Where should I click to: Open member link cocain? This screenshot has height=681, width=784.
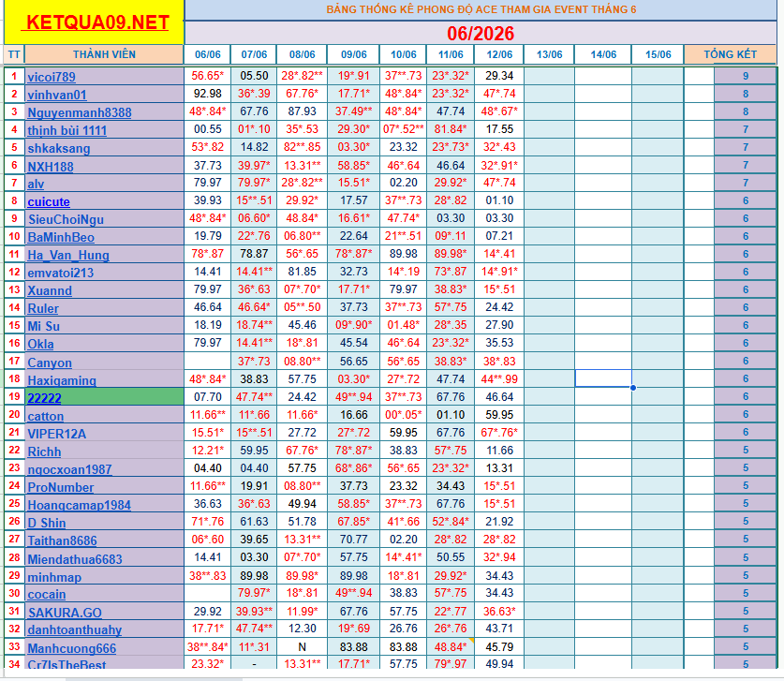tap(47, 595)
